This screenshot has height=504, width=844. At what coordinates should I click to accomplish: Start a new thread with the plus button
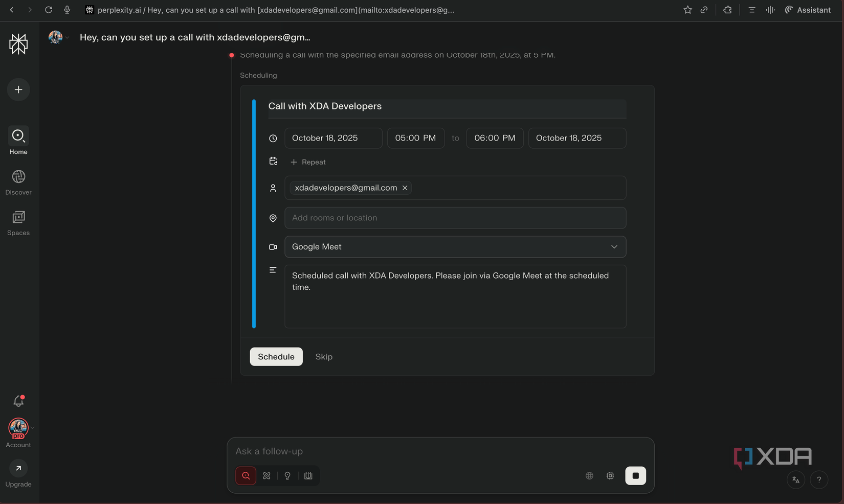pyautogui.click(x=18, y=89)
